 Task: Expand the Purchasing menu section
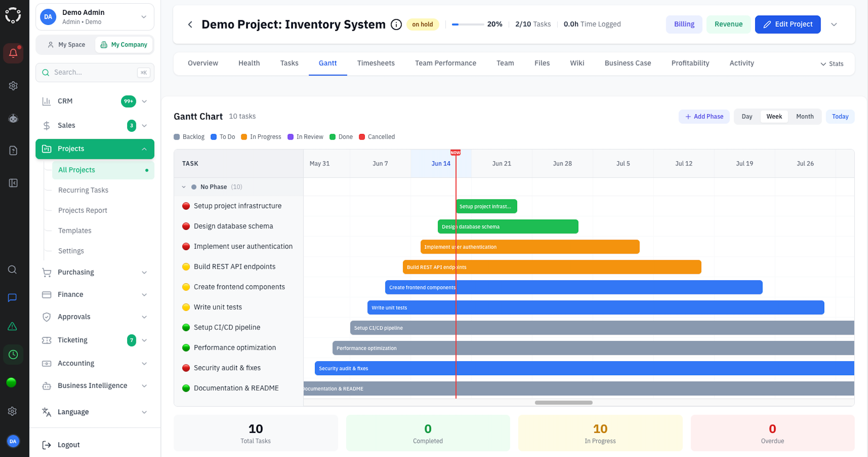pos(144,272)
